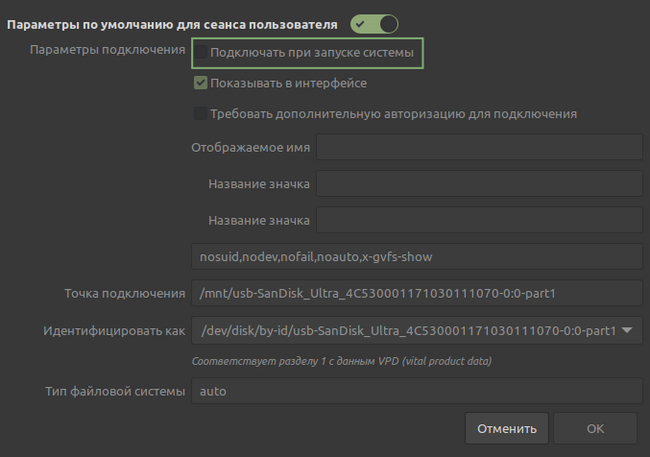Image resolution: width=650 pixels, height=457 pixels.
Task: Uncheck "Показывать в интерфейсе" checkbox
Action: point(202,83)
